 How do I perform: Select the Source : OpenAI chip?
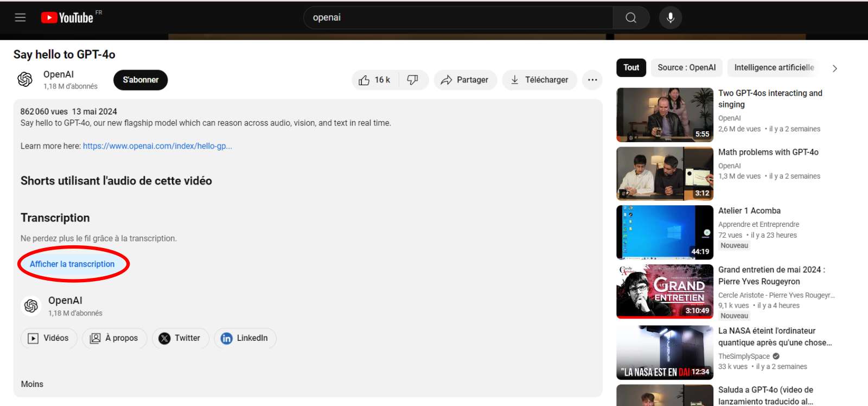click(x=687, y=67)
